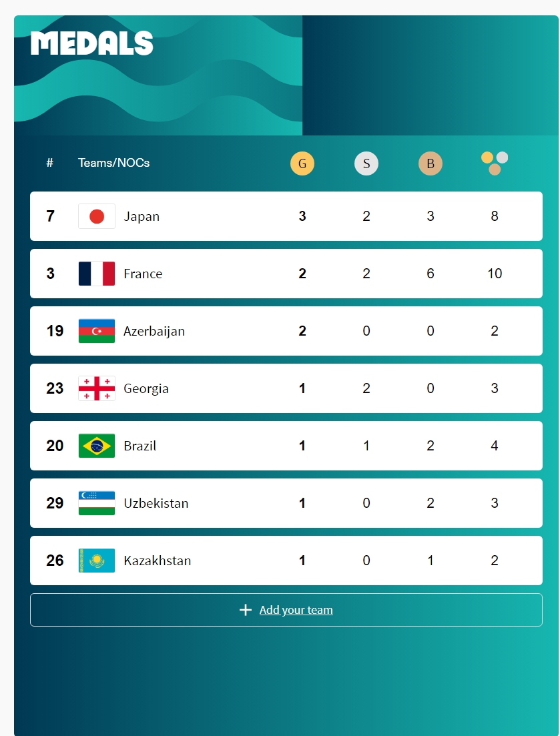Click the Uzbekistan flag icon

pyautogui.click(x=97, y=502)
